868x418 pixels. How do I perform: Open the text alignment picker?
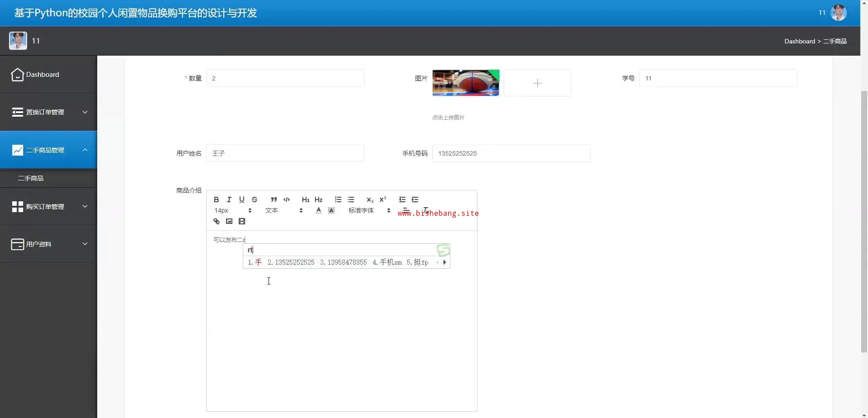(406, 210)
